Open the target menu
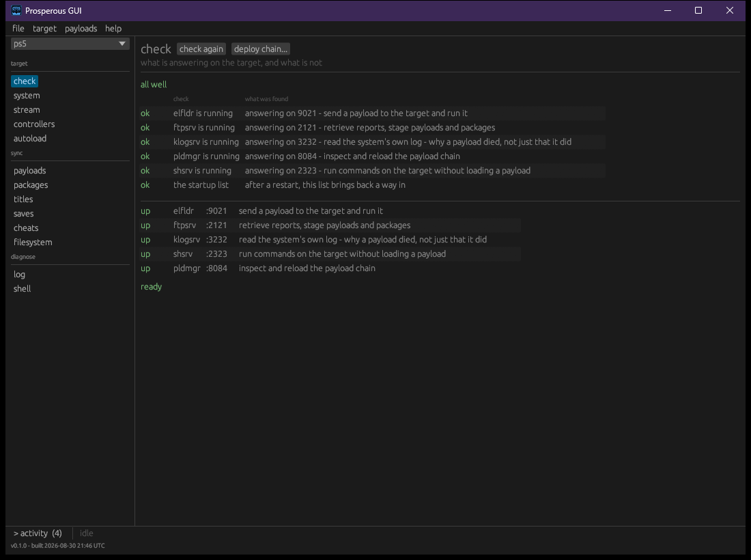 (44, 28)
